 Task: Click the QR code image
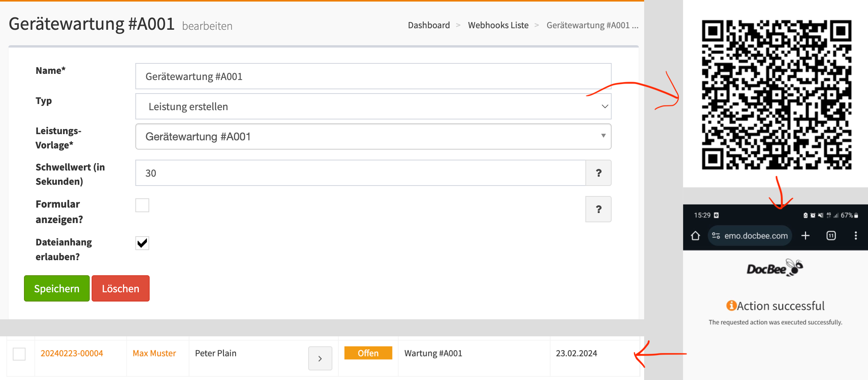point(776,95)
